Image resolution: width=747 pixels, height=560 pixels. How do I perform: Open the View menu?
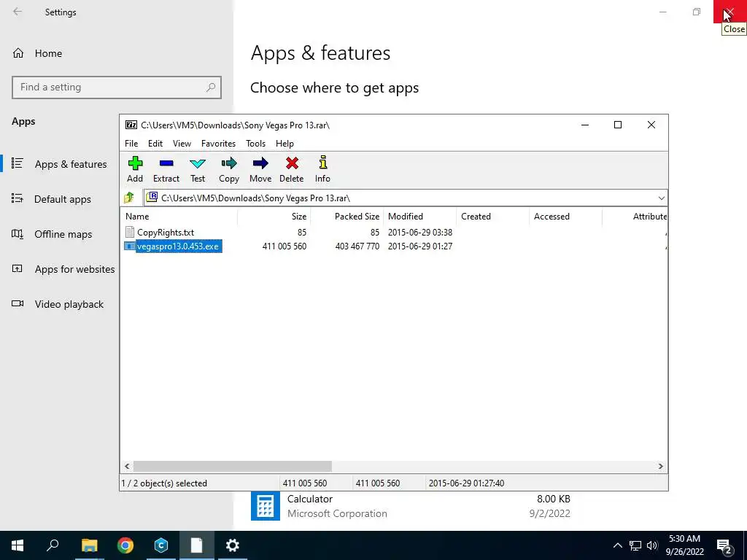(x=182, y=144)
